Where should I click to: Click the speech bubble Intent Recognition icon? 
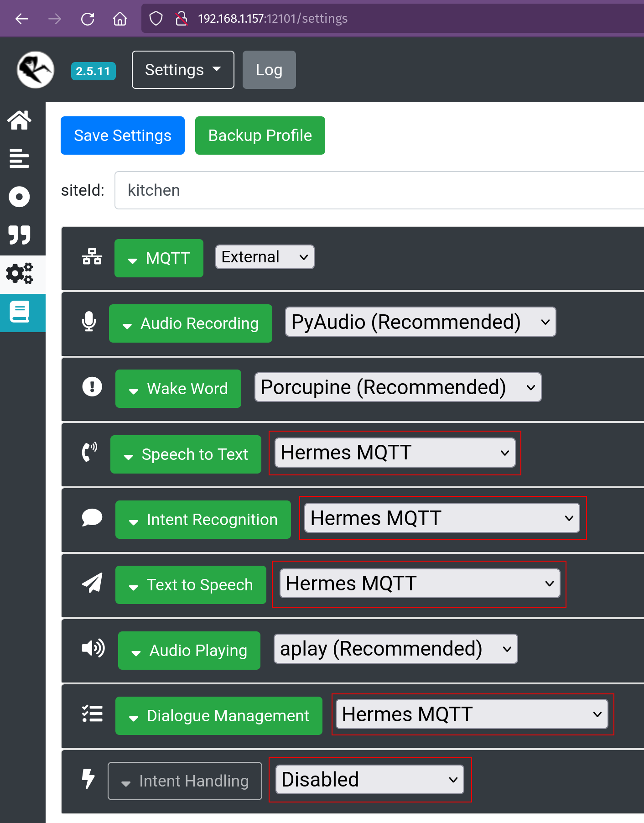point(92,517)
